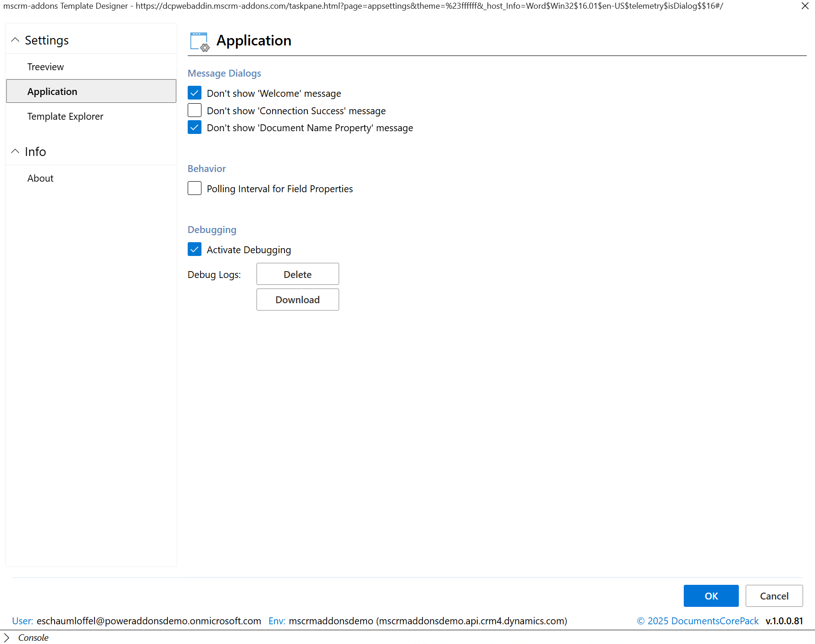Enable Don't show 'Connection Success' message
This screenshot has width=815, height=644.
pos(195,111)
